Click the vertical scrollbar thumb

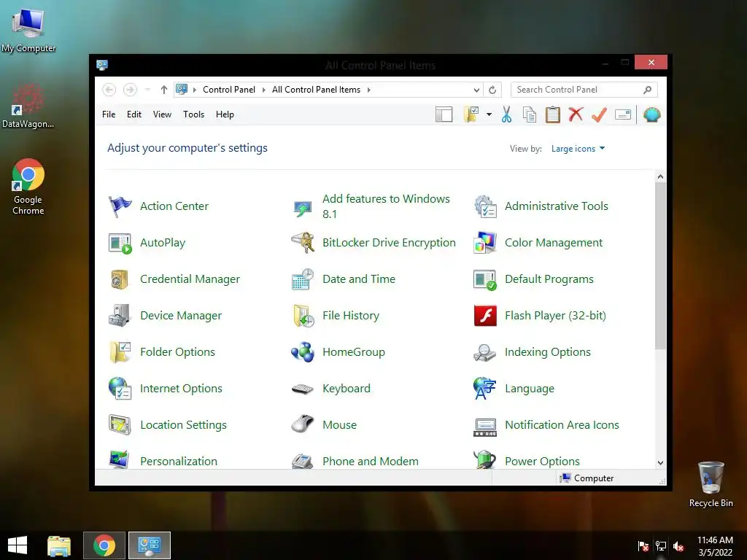click(x=659, y=265)
